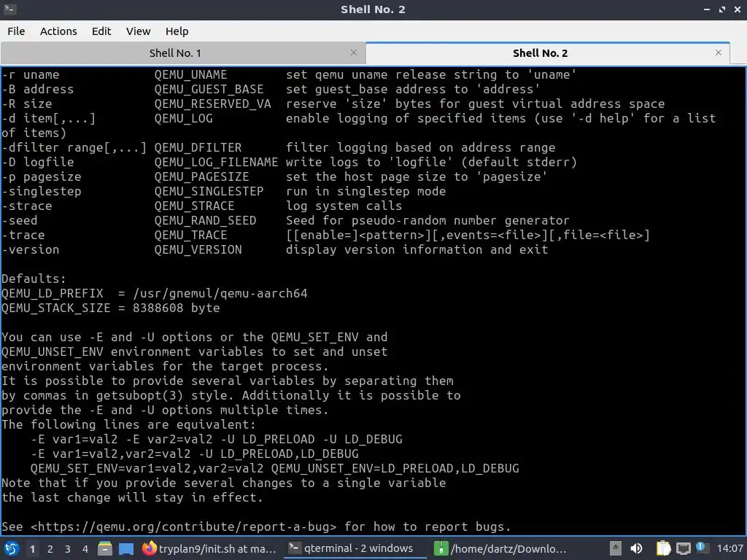This screenshot has height=560, width=747.
Task: Click the QEMU_RAND_SEED variable text
Action: (205, 220)
